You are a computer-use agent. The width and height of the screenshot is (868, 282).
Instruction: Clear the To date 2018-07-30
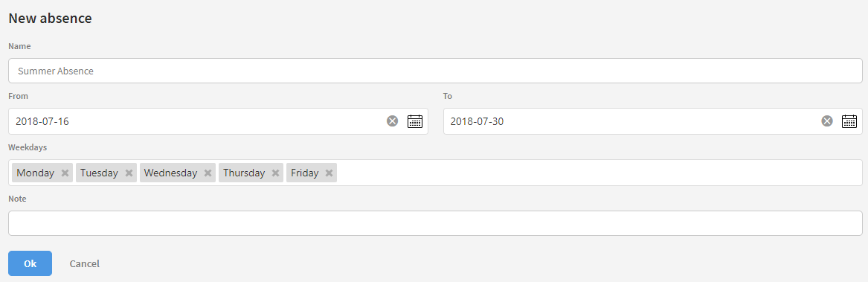[826, 121]
